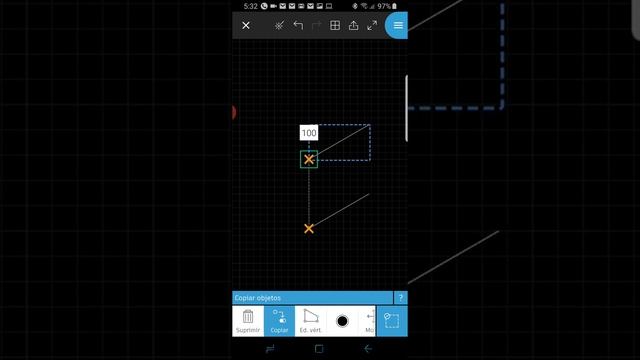Screen dimensions: 640x360
Task: Select the lower orange X point marker
Action: [309, 229]
